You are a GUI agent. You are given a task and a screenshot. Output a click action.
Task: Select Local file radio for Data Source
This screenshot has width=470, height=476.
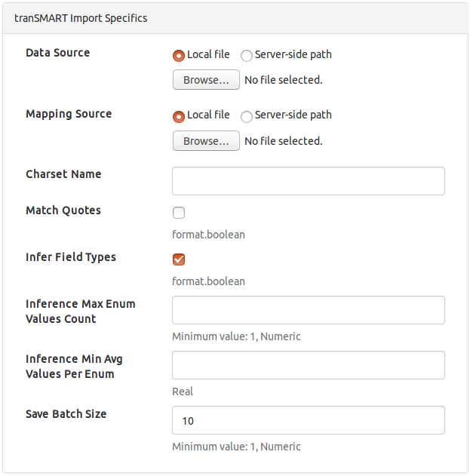179,55
